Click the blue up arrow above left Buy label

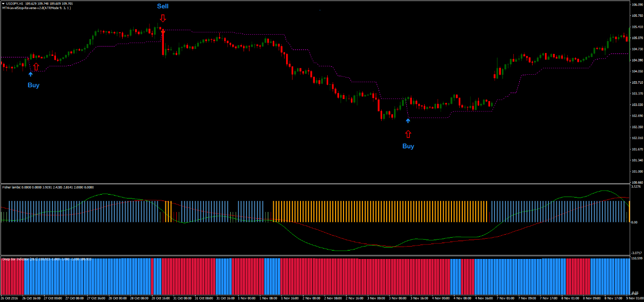31,74
